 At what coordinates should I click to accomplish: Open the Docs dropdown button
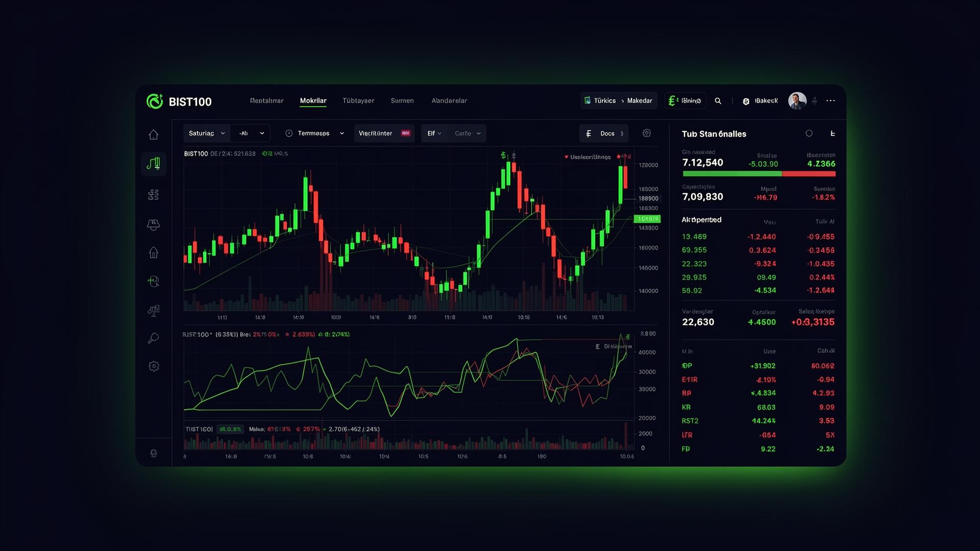pyautogui.click(x=604, y=133)
